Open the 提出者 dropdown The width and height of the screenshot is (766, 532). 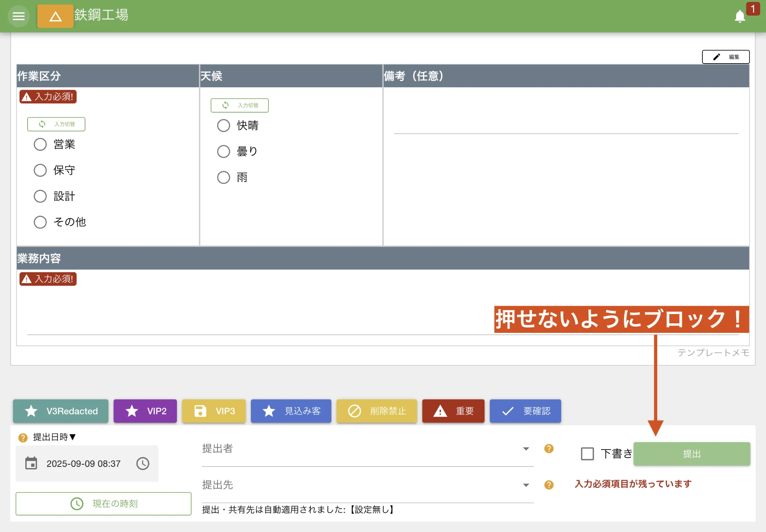pyautogui.click(x=527, y=449)
